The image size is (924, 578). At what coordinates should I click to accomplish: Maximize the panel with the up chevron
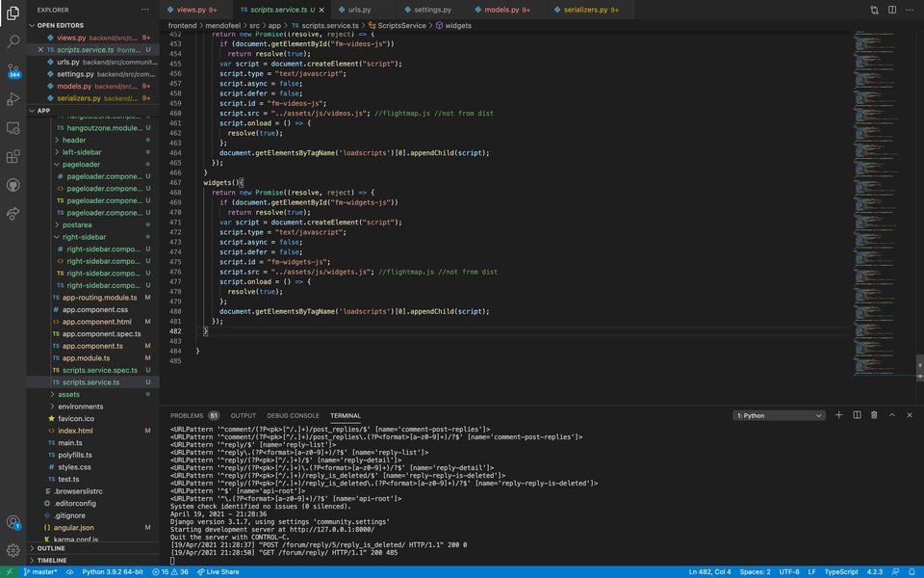coord(892,415)
